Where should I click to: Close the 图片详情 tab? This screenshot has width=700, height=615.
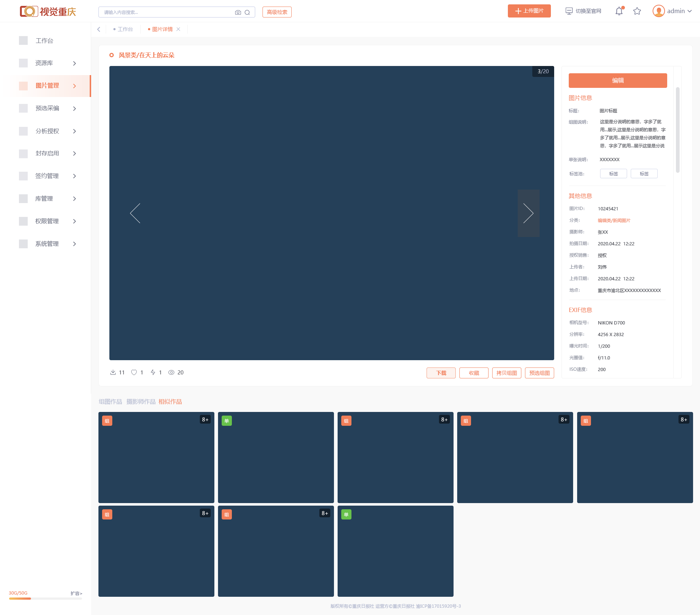pos(178,29)
